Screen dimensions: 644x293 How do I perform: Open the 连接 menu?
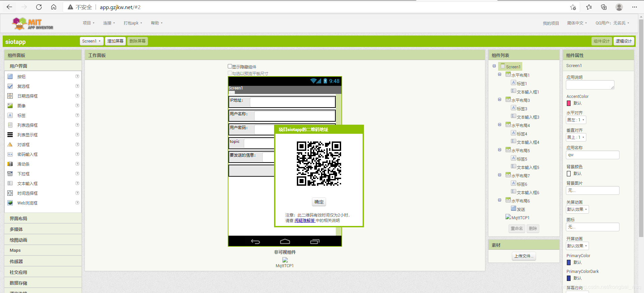click(x=109, y=23)
